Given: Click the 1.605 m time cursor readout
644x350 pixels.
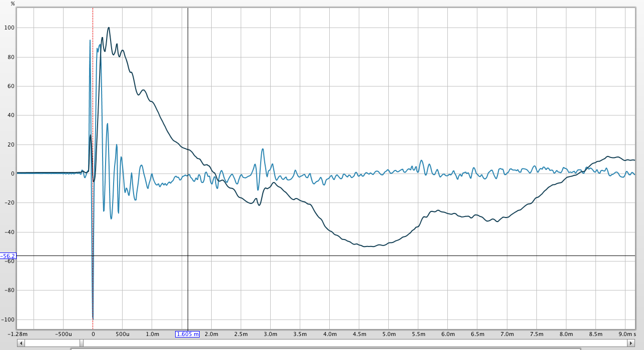Looking at the screenshot, I should [x=188, y=334].
